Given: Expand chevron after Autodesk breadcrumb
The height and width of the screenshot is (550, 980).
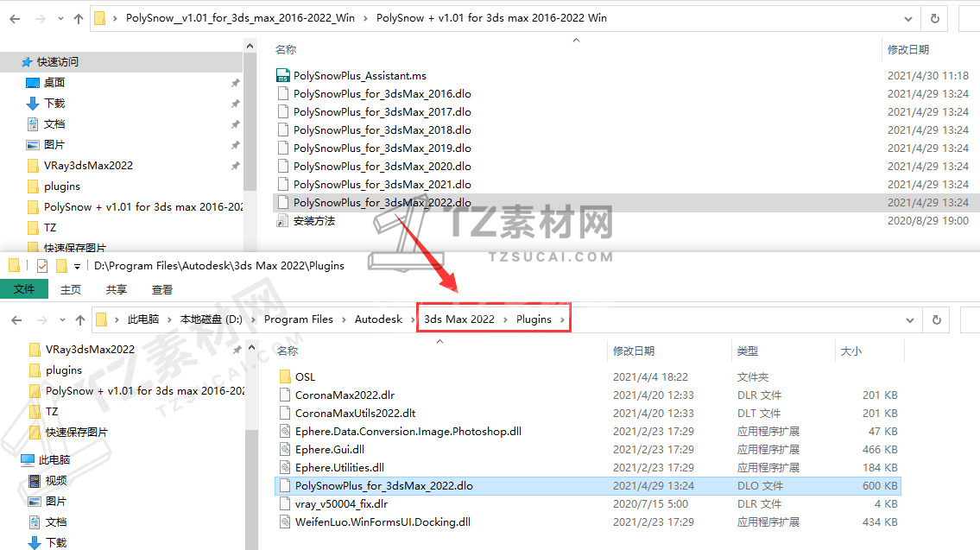Looking at the screenshot, I should [413, 320].
